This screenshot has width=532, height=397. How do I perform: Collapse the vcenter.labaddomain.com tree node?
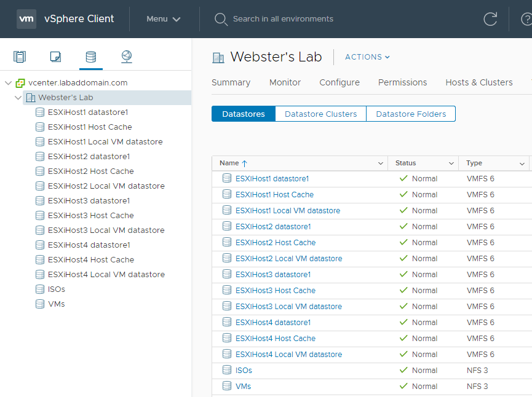[8, 83]
